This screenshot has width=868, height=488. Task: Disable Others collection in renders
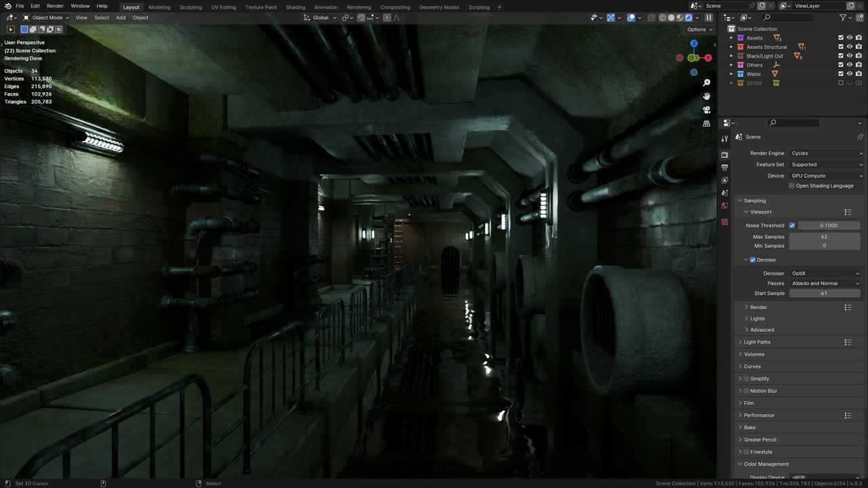pyautogui.click(x=859, y=65)
